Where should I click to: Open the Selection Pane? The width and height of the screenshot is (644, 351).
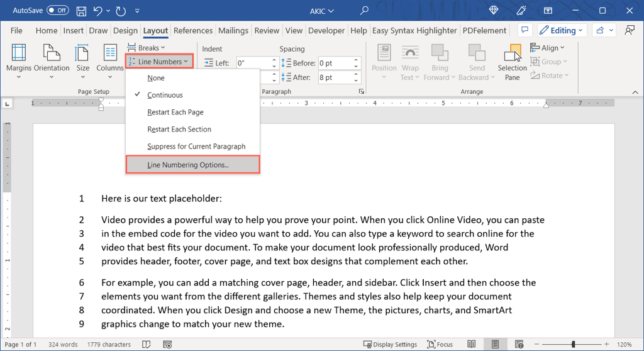tap(513, 62)
